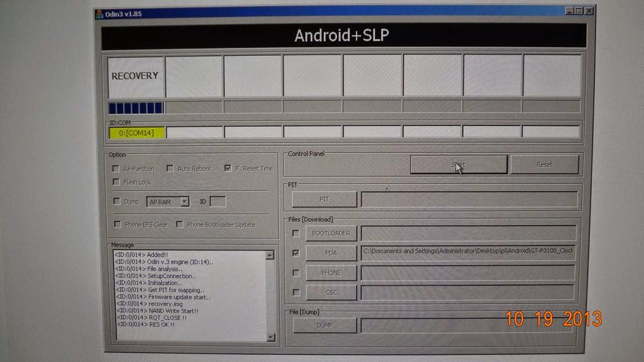Viewport: 644px width, 362px height.
Task: Uncheck the F. Reset Time option
Action: coord(228,168)
